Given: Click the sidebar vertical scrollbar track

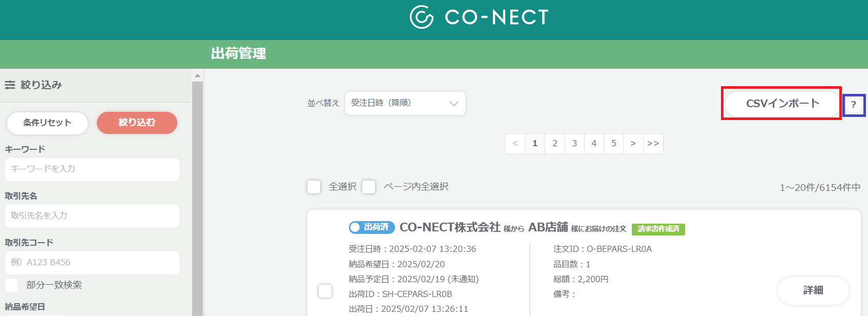Looking at the screenshot, I should (197, 199).
